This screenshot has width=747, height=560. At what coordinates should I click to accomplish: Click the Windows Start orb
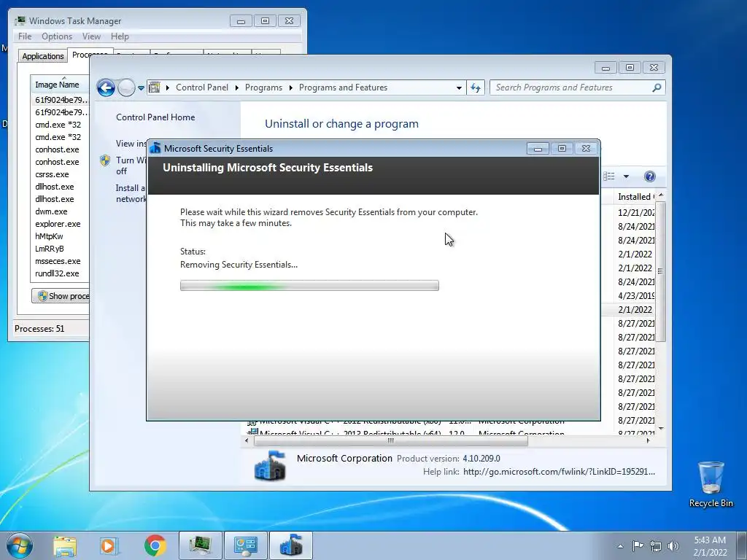[19, 545]
